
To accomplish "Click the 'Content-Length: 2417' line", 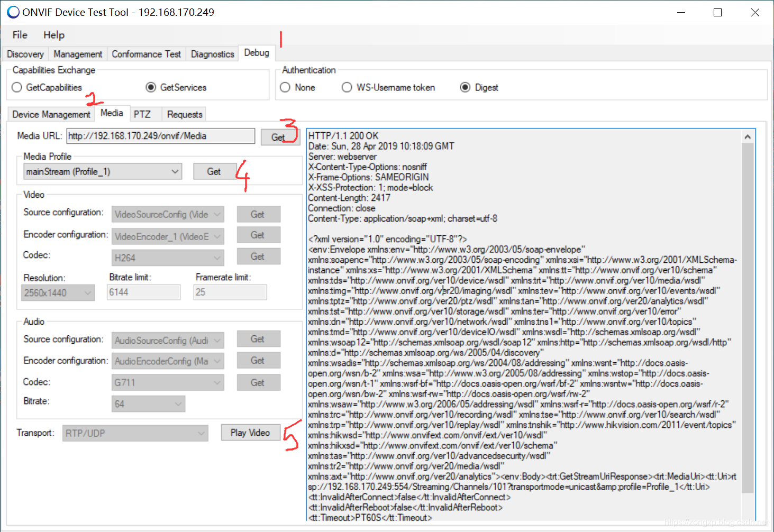I will pos(349,198).
